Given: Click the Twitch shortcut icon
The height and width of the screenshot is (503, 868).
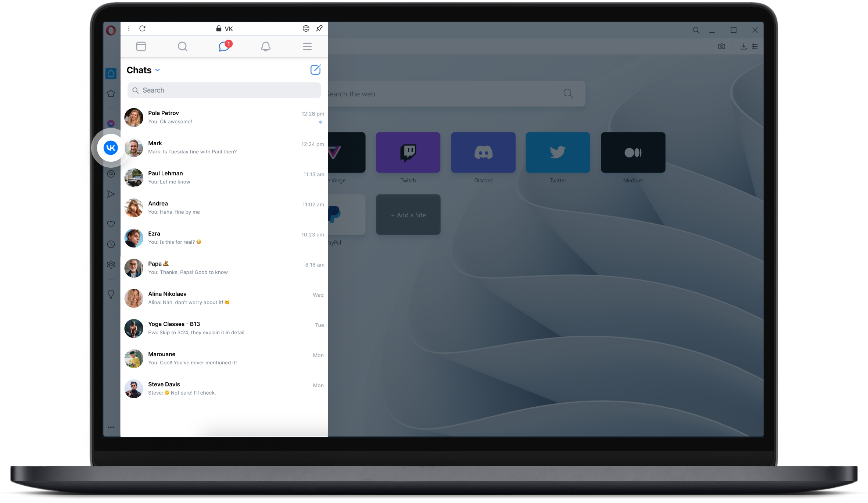Looking at the screenshot, I should point(408,152).
